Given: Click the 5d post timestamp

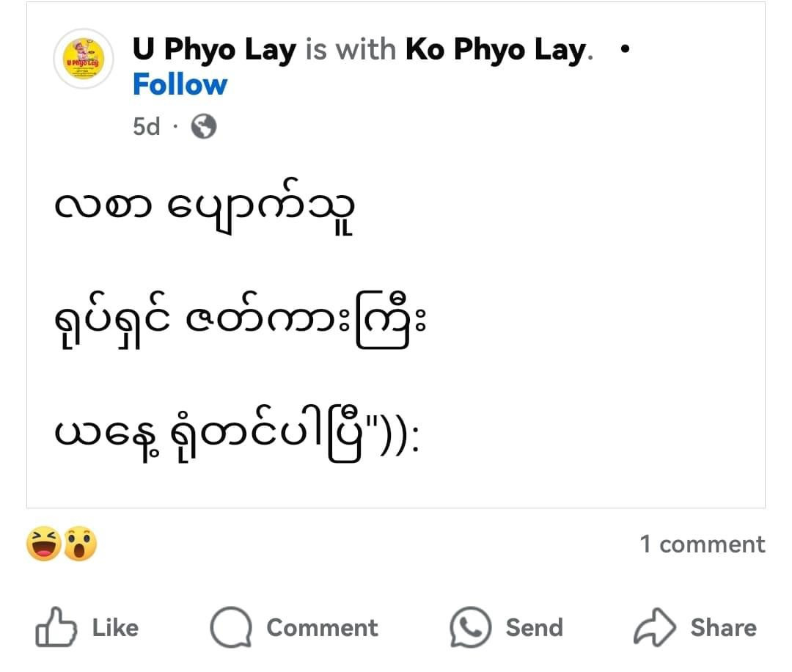Looking at the screenshot, I should 146,127.
